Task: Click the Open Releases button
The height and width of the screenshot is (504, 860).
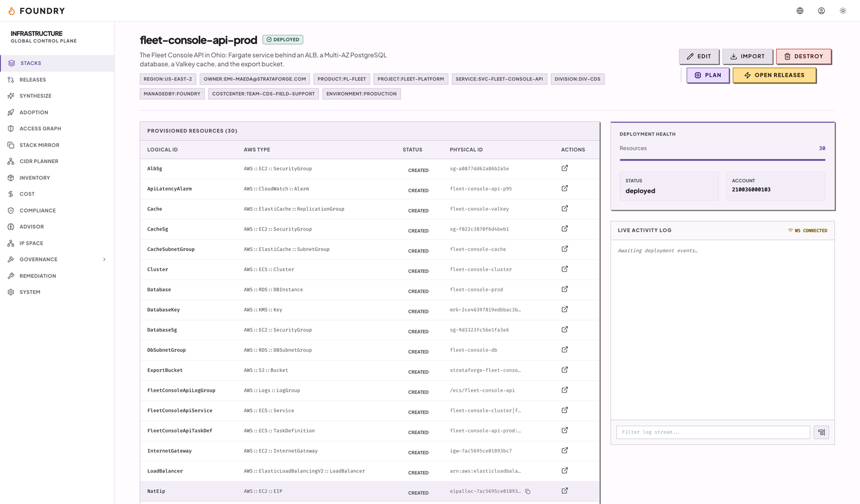Action: tap(774, 75)
